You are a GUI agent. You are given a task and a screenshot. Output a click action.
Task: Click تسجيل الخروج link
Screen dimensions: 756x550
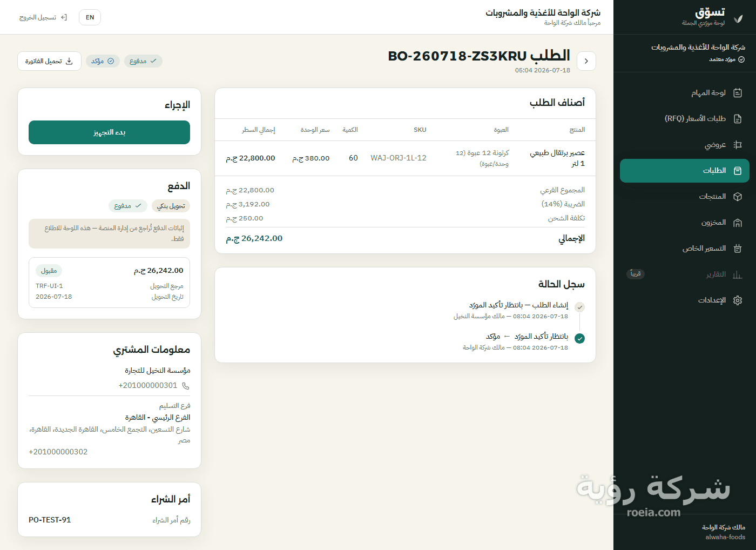43,17
